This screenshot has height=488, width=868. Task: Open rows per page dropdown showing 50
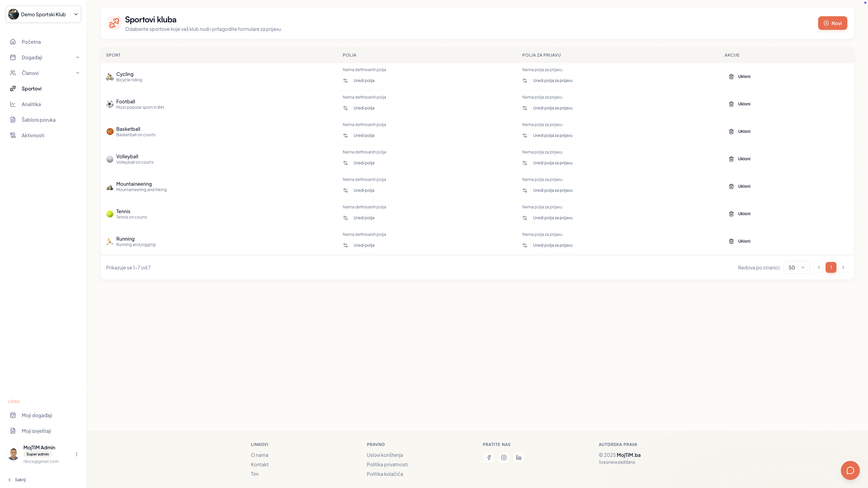point(797,267)
